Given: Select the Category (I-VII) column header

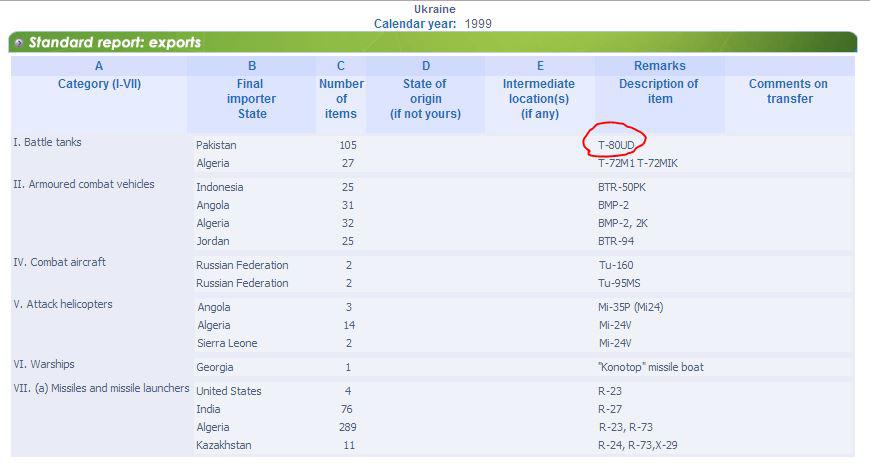Looking at the screenshot, I should [99, 84].
